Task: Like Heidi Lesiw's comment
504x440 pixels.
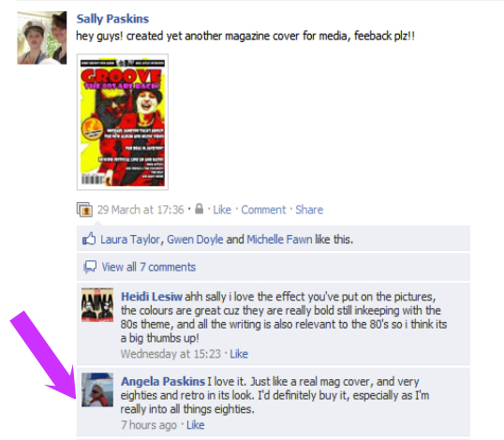Action: pyautogui.click(x=239, y=354)
